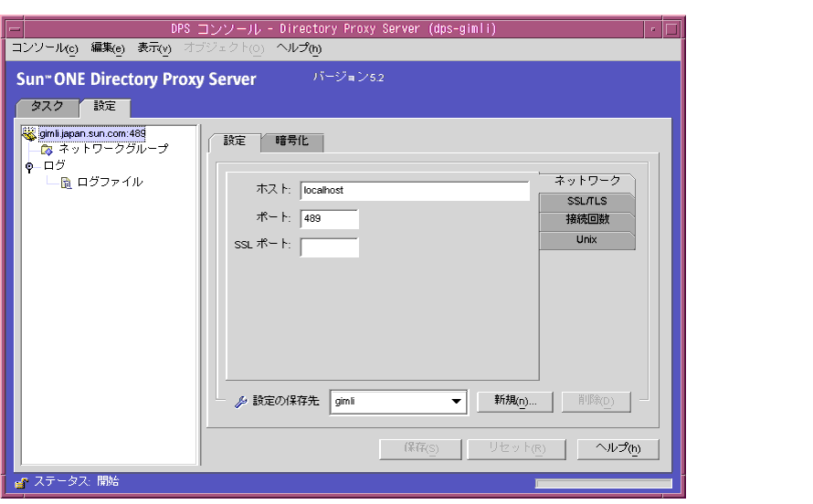Switch to the 暗号化 tab
Viewport: 813px width, 504px height.
(292, 142)
